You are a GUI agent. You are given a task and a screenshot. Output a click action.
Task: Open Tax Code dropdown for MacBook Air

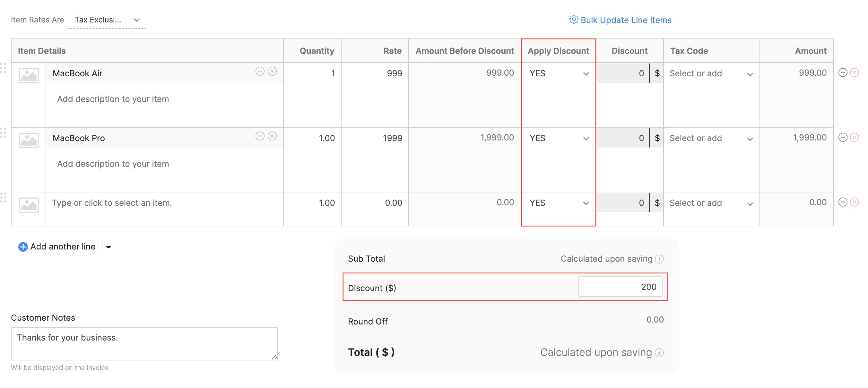point(711,73)
